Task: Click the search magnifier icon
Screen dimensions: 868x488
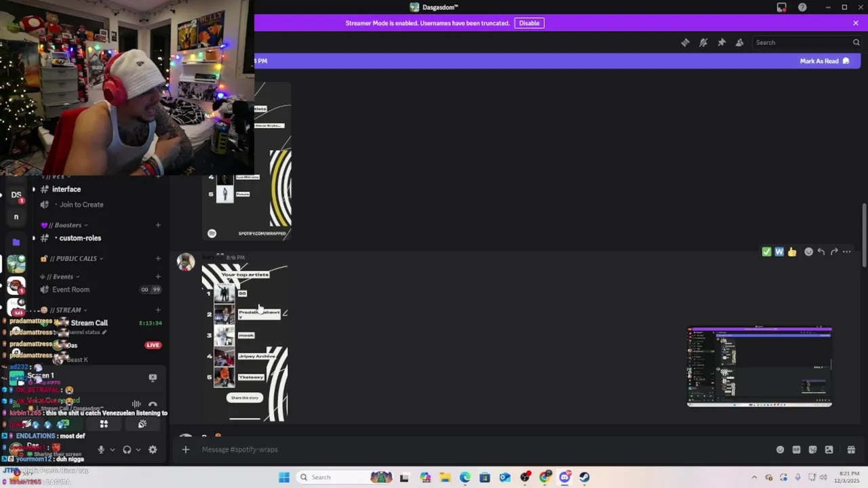Action: 856,42
